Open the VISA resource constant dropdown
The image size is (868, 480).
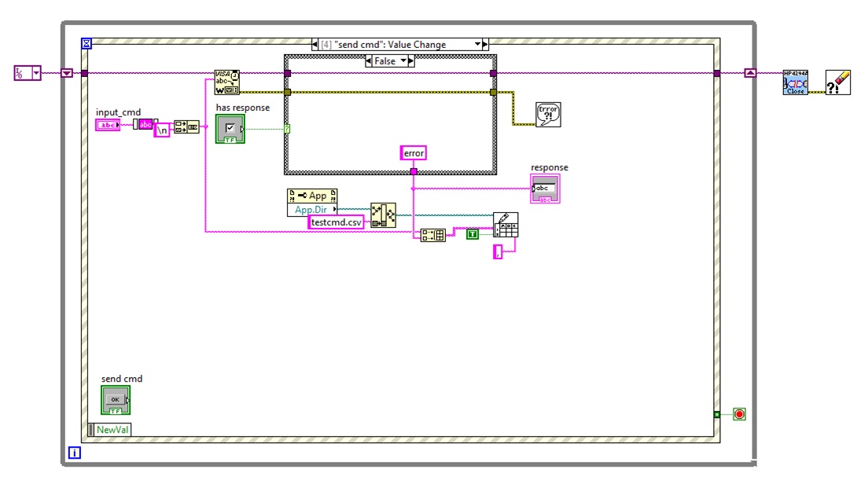(x=35, y=73)
